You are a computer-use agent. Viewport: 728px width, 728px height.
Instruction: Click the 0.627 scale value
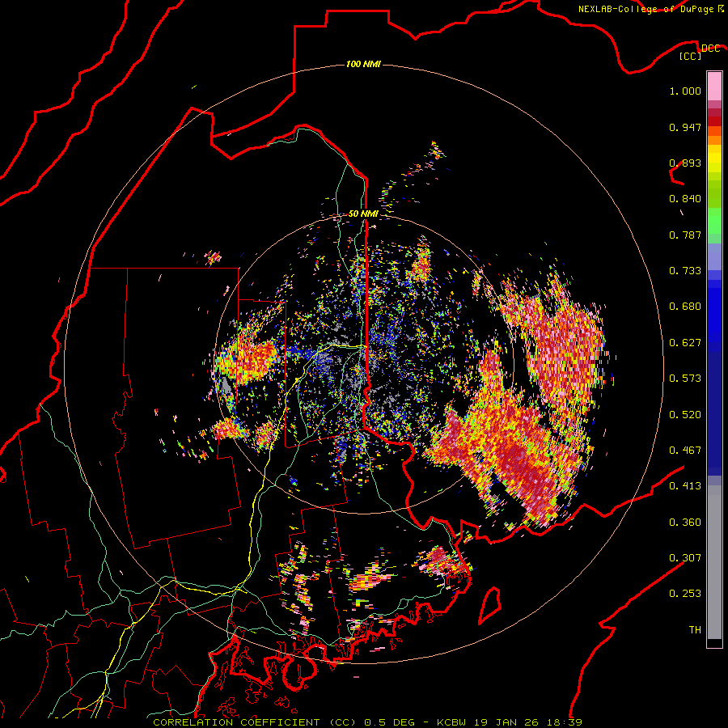(685, 343)
